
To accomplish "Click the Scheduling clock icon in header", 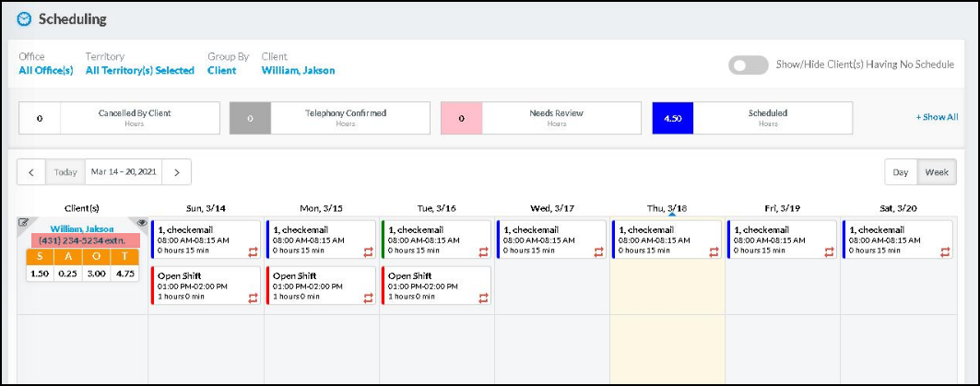I will point(24,18).
